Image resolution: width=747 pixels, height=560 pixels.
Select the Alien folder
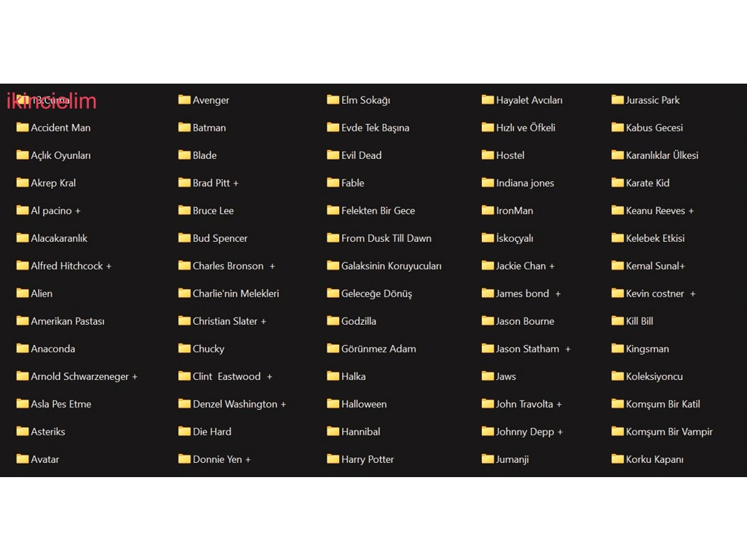(x=41, y=293)
